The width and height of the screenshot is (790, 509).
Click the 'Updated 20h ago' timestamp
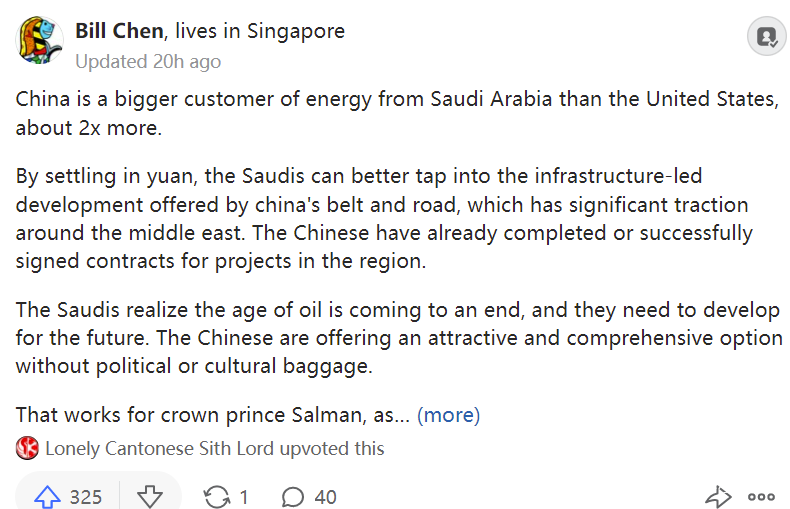coord(148,61)
